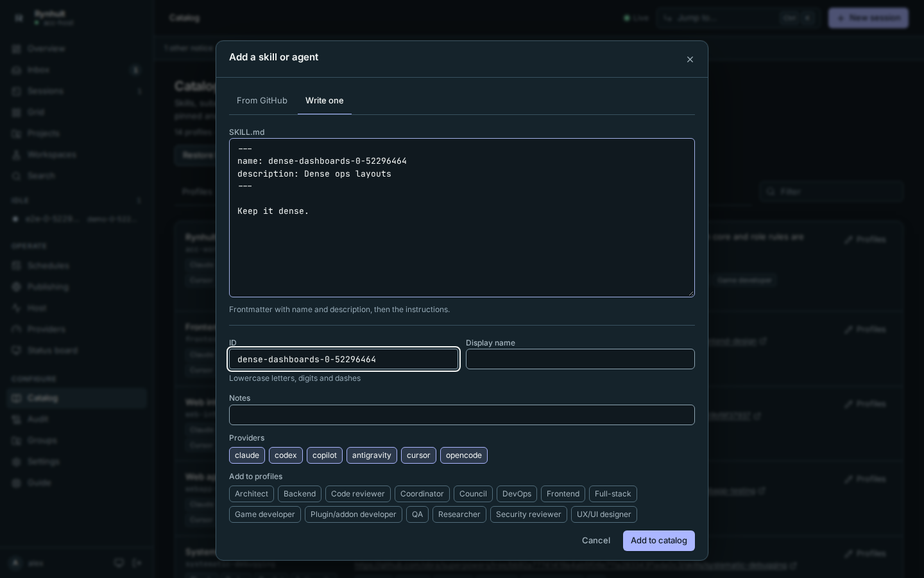Click the 'Frontmatter with name and description' hint

pyautogui.click(x=339, y=310)
